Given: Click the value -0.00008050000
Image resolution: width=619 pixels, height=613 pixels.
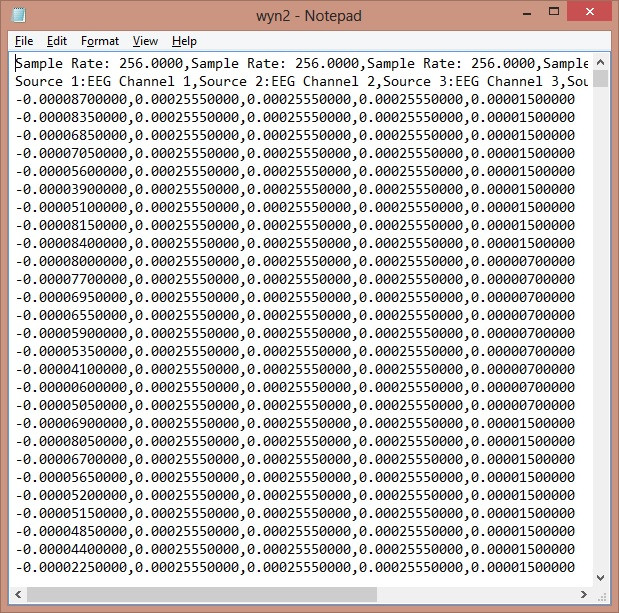Looking at the screenshot, I should click(71, 441).
